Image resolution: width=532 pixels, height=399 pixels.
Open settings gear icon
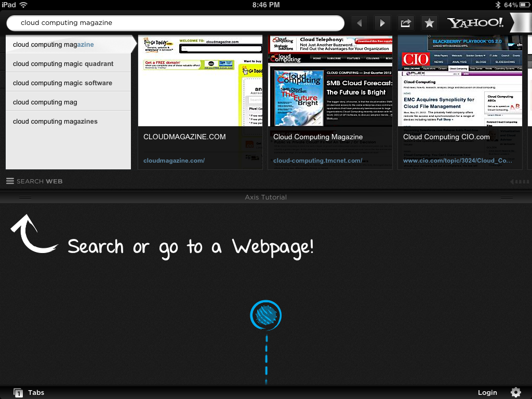515,392
